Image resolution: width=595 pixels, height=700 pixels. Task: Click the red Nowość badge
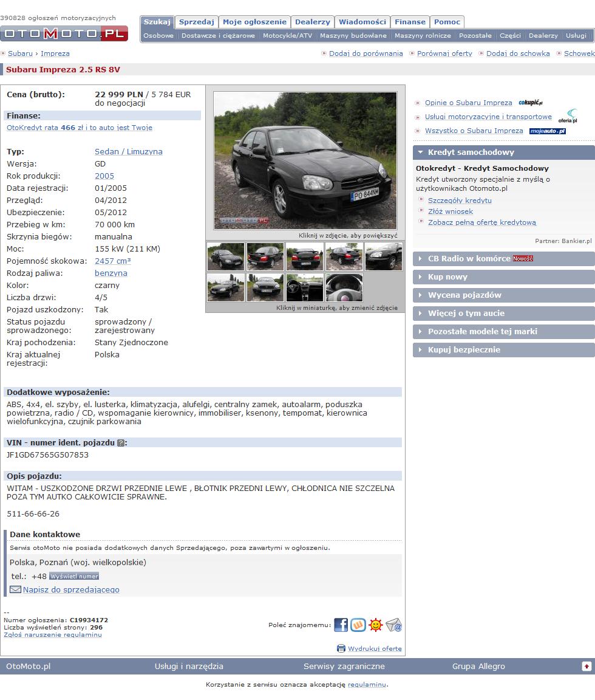pyautogui.click(x=523, y=258)
